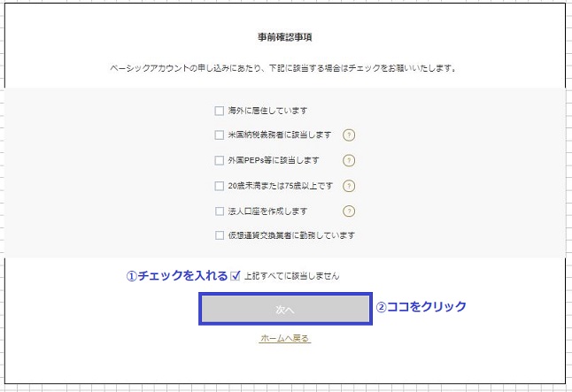
Task: Select the 20歳未満または75歳以上です checkbox
Action: pyautogui.click(x=220, y=186)
